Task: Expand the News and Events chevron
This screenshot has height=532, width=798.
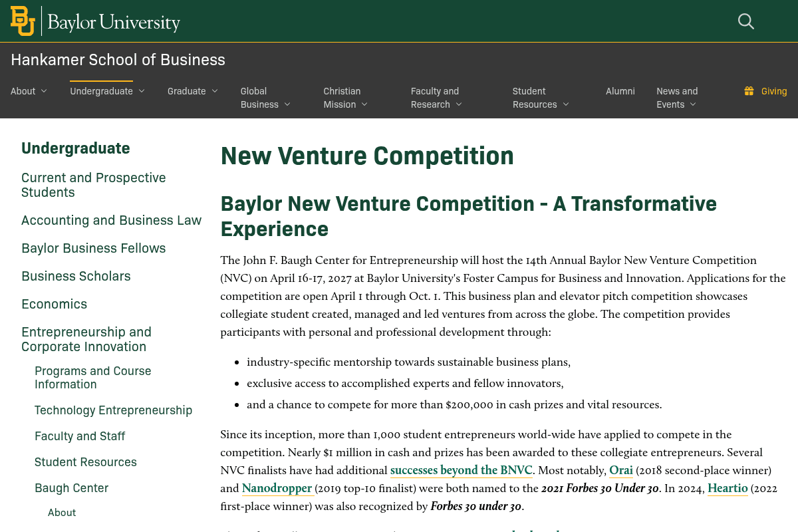Action: pyautogui.click(x=693, y=104)
